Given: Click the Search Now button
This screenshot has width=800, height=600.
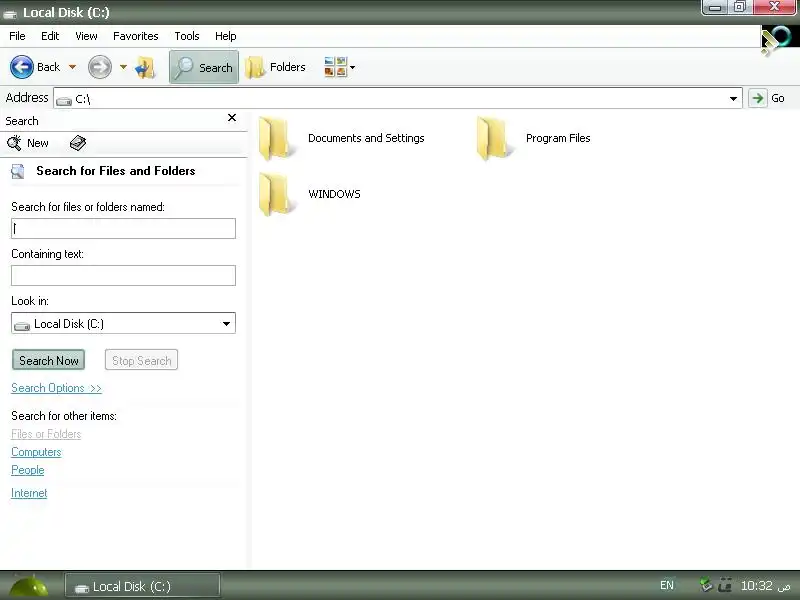Looking at the screenshot, I should pos(48,360).
